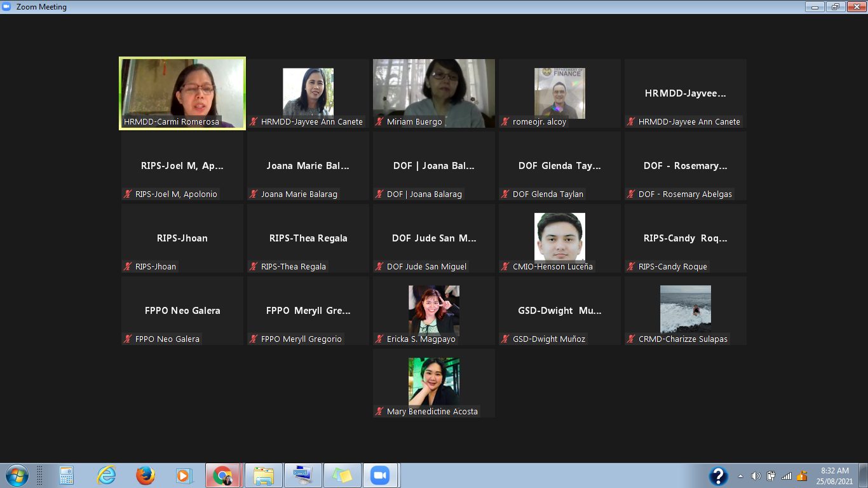
Task: Click muted mic icon beside DOF | Joana Balarag label
Action: (379, 194)
